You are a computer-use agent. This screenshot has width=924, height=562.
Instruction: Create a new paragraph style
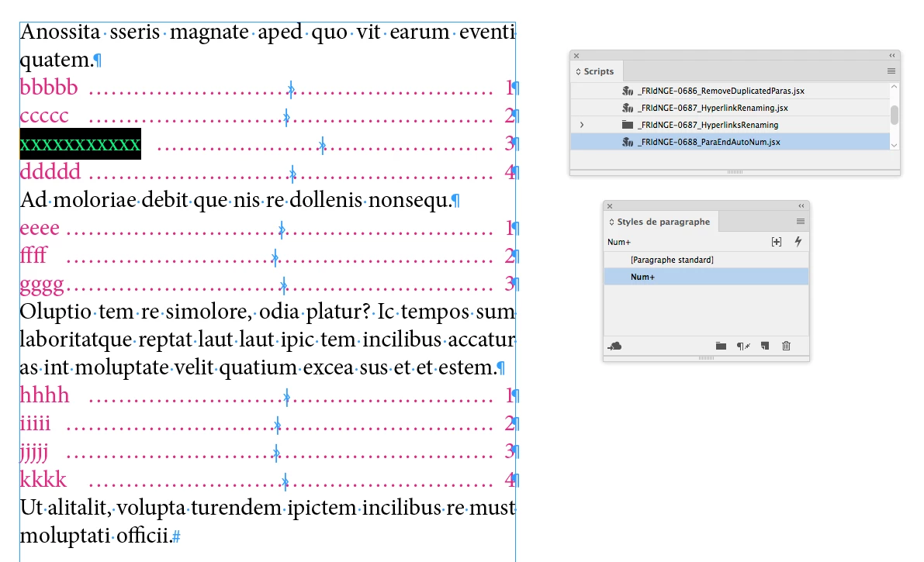tap(765, 346)
